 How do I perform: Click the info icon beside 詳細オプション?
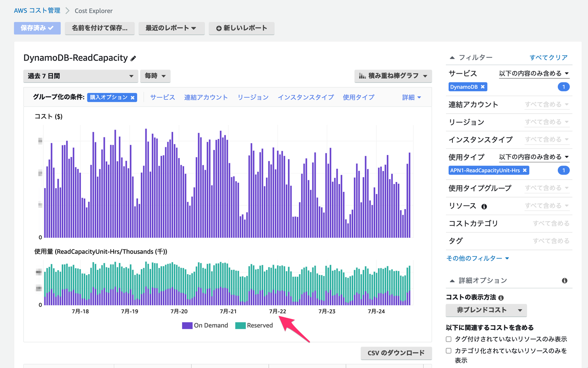pyautogui.click(x=565, y=280)
